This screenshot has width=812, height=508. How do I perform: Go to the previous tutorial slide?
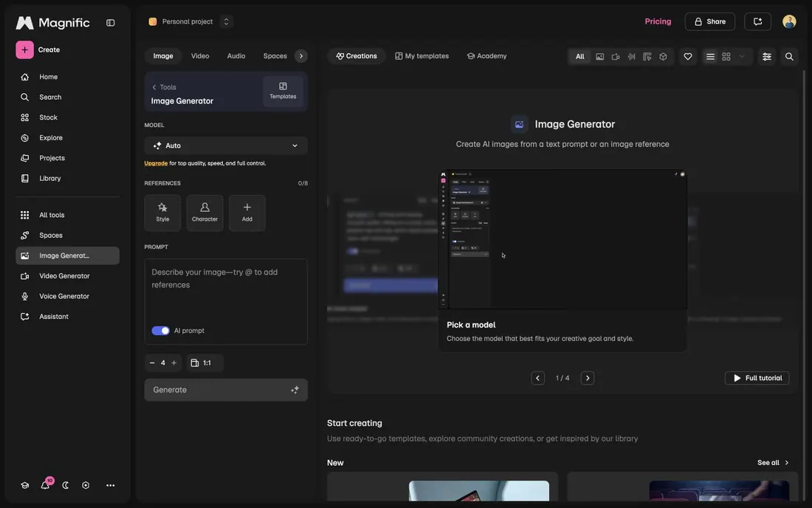coord(537,378)
